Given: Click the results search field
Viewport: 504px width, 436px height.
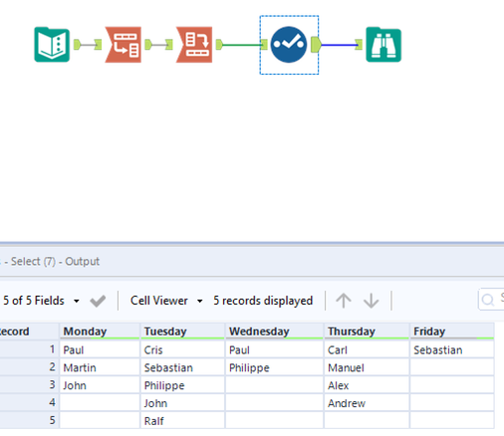Looking at the screenshot, I should coord(491,300).
